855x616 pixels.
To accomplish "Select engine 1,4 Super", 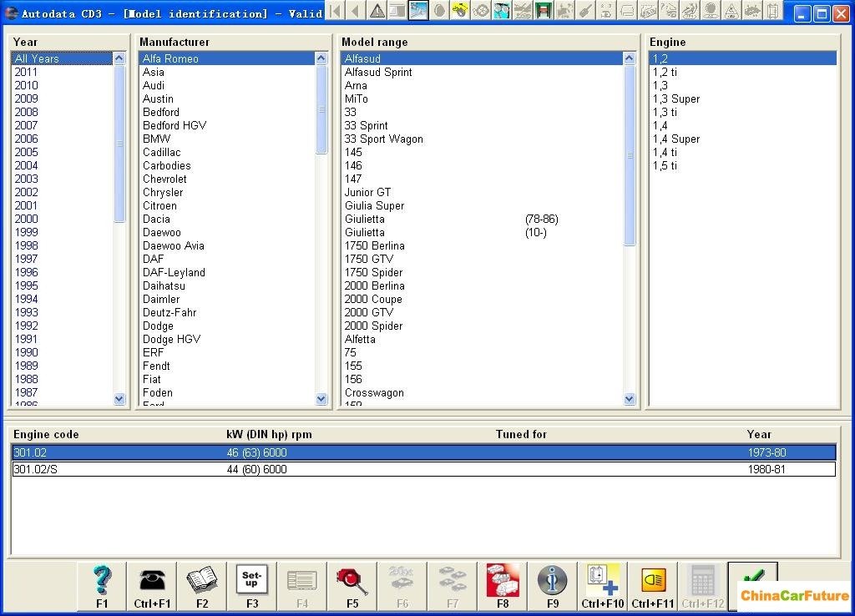I will coord(742,139).
